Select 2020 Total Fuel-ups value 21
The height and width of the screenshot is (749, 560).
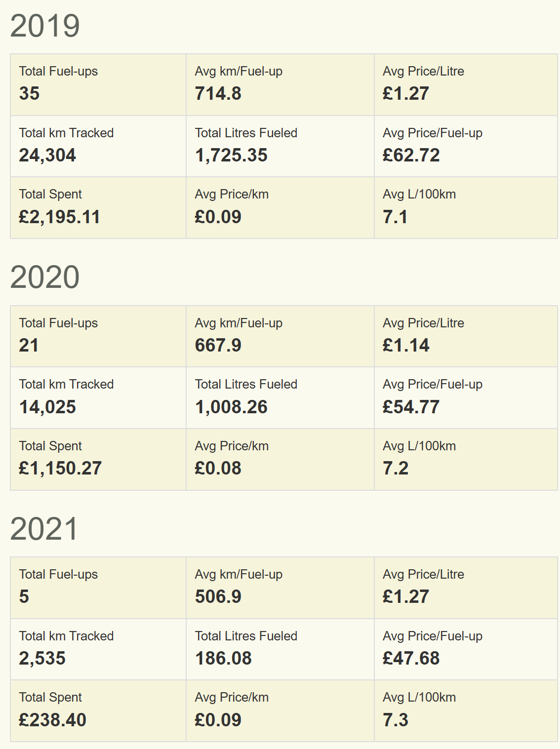[29, 345]
